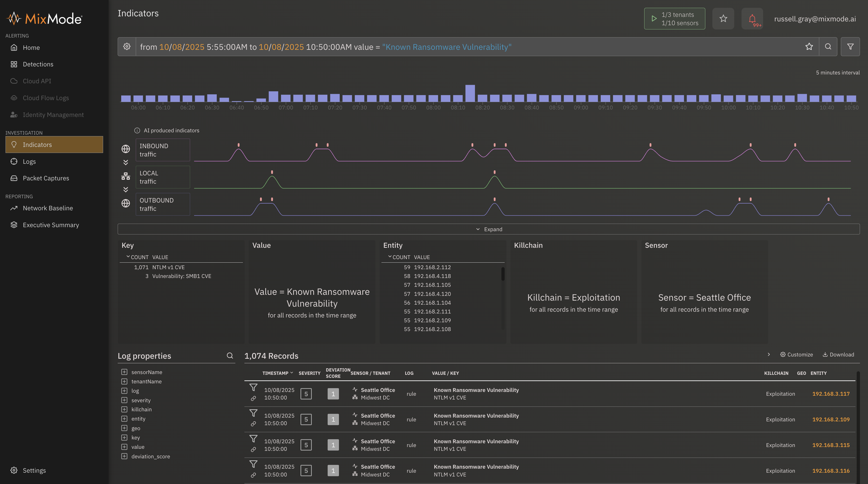Image resolution: width=868 pixels, height=484 pixels.
Task: Open query settings gear icon
Action: tap(127, 47)
